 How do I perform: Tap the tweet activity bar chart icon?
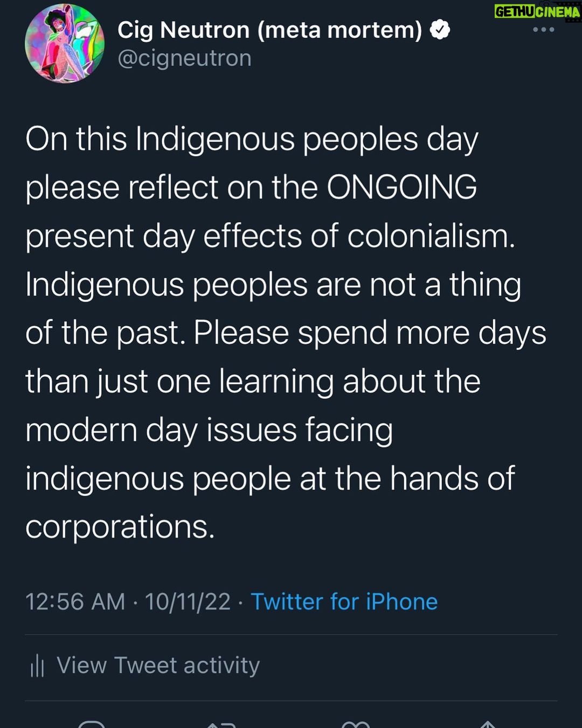pos(37,665)
